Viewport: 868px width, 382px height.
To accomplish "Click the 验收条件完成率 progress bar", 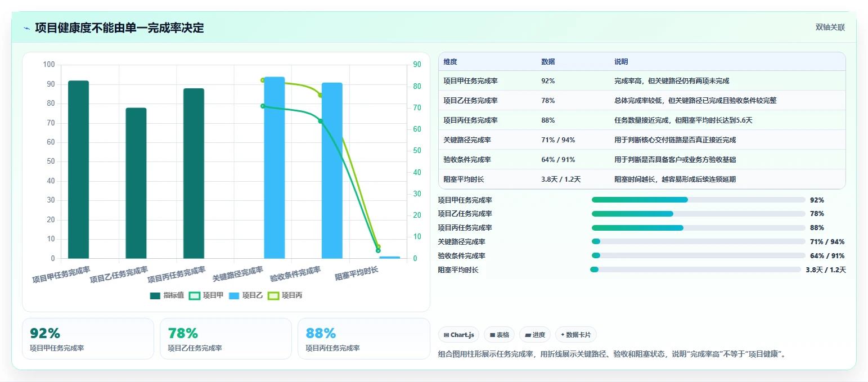I will click(699, 255).
